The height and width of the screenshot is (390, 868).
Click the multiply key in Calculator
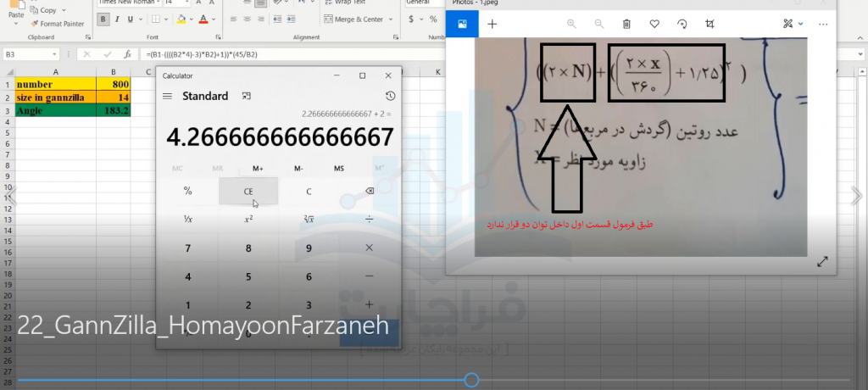tap(370, 248)
